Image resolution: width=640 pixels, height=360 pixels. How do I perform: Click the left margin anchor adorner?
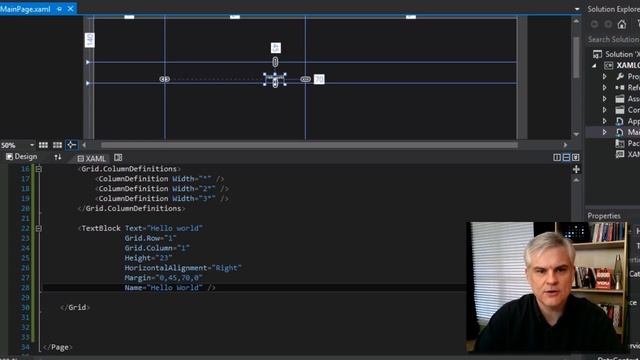(164, 79)
